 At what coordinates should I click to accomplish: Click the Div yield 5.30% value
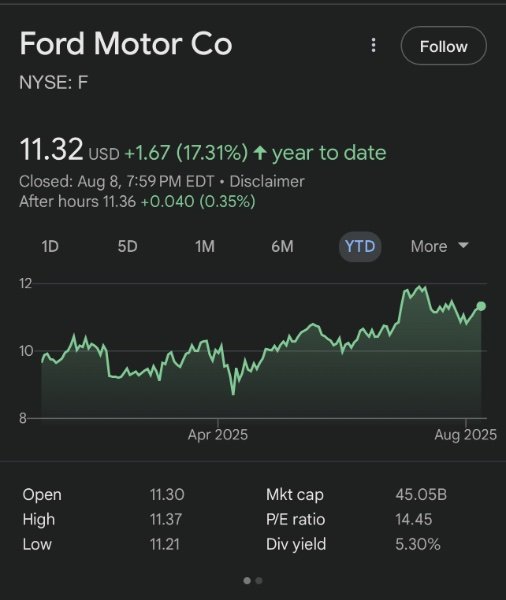(x=418, y=544)
